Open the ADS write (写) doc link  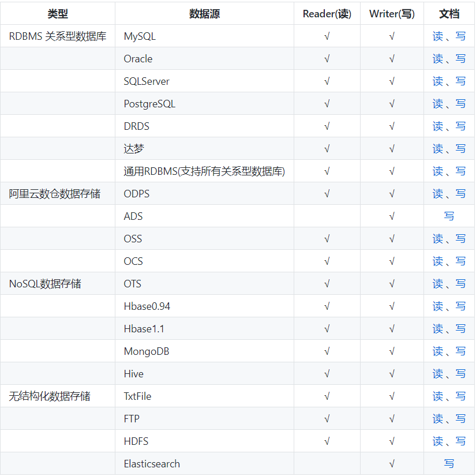(449, 216)
